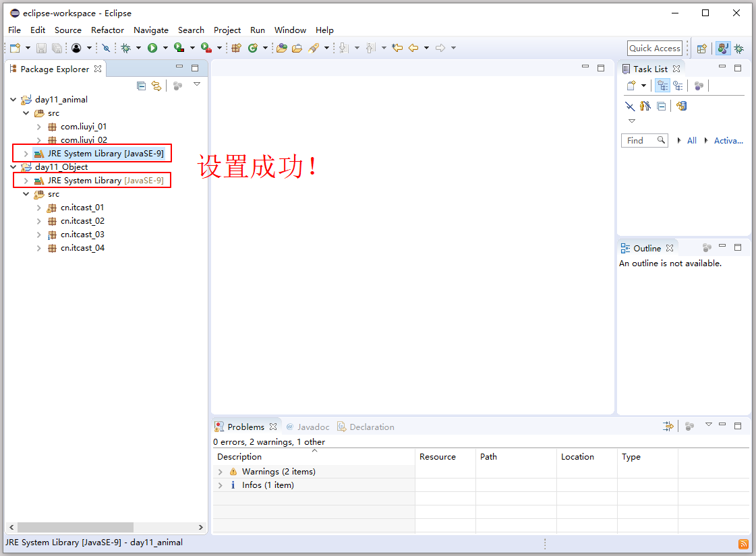The image size is (756, 556).
Task: Click Collapse All icon in Task List
Action: coord(662,106)
